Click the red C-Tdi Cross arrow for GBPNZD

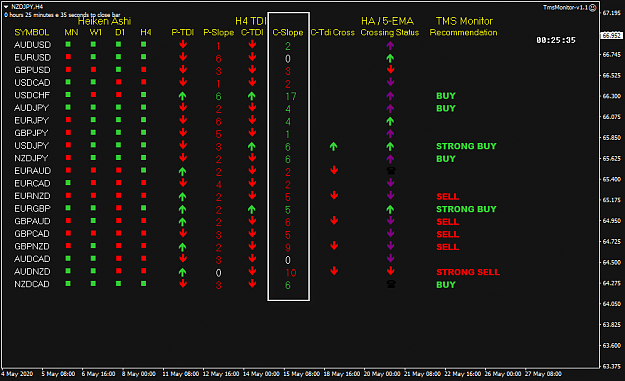[334, 246]
